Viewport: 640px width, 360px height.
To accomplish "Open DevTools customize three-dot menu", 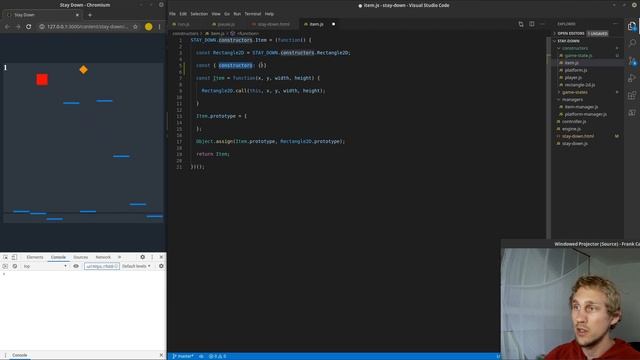I will (x=152, y=257).
